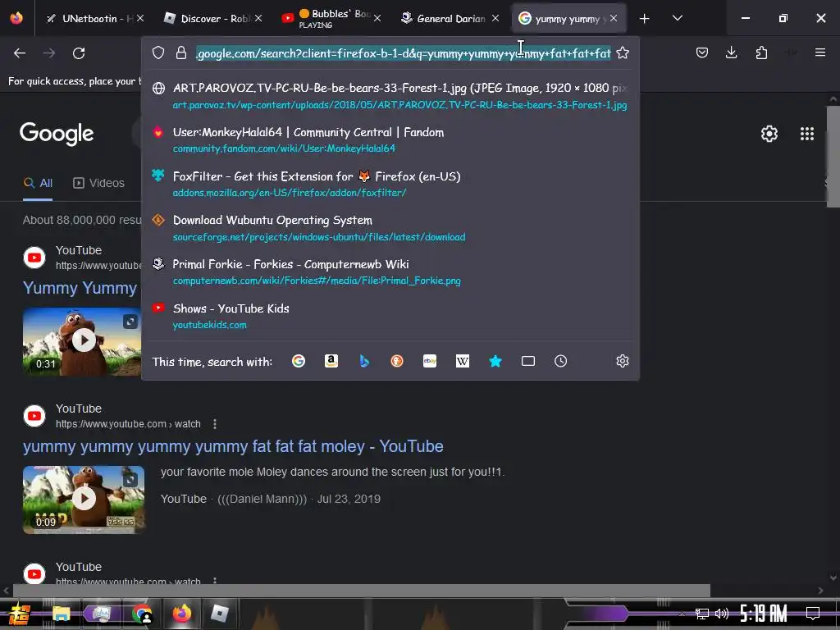The image size is (840, 630).
Task: Open yummy yummy fat moley YouTube link
Action: (233, 446)
